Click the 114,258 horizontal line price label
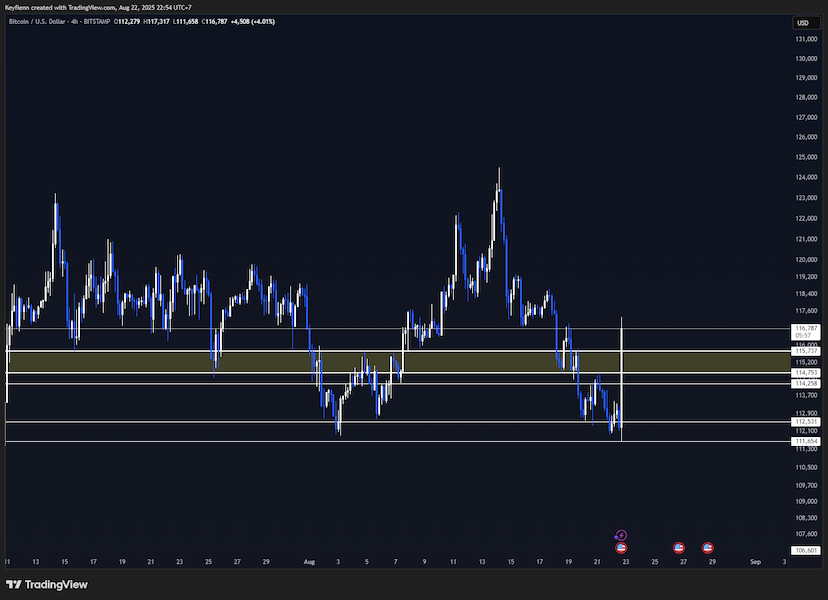The height and width of the screenshot is (600, 828). [x=806, y=383]
